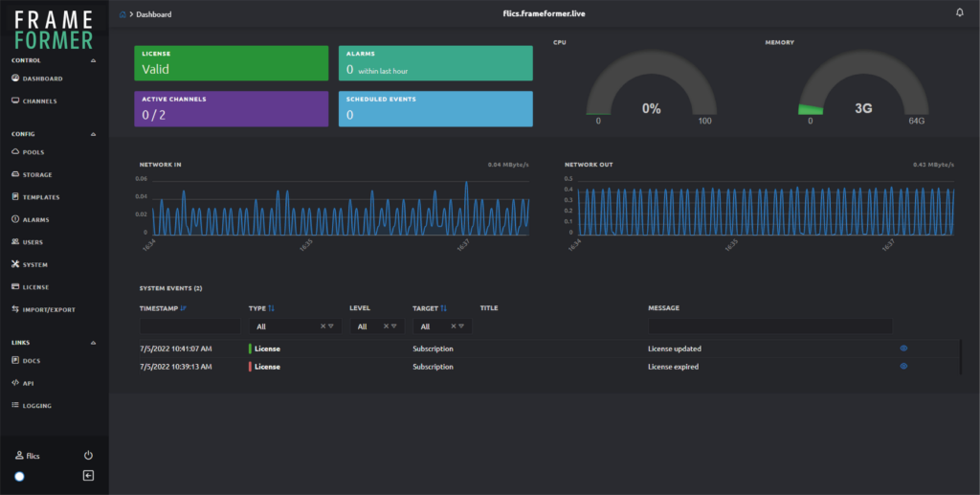
Task: Open the Users page link
Action: click(x=27, y=242)
